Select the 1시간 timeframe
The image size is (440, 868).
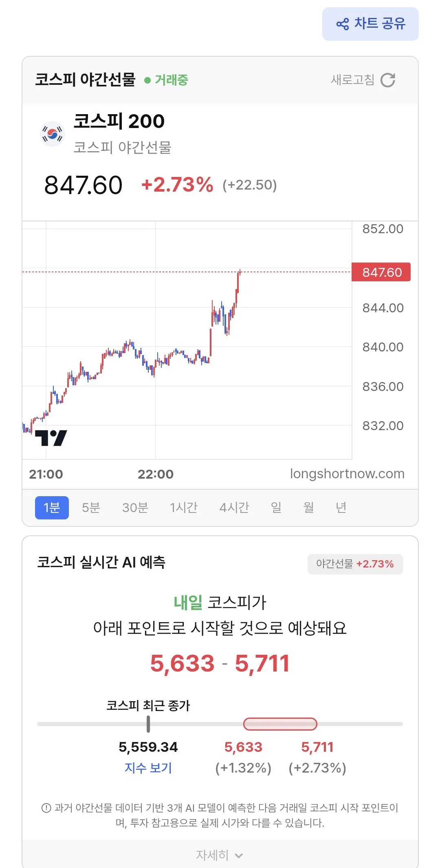click(x=184, y=508)
